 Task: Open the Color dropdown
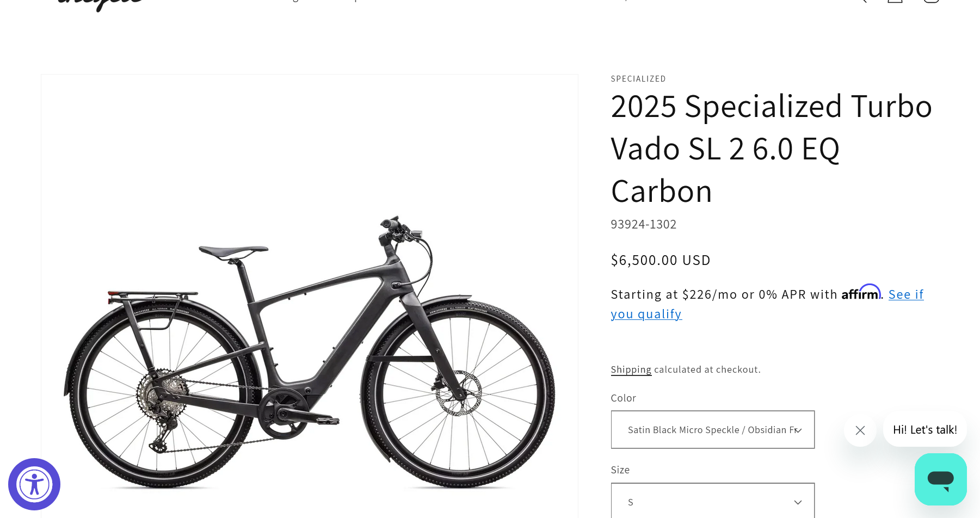[712, 430]
